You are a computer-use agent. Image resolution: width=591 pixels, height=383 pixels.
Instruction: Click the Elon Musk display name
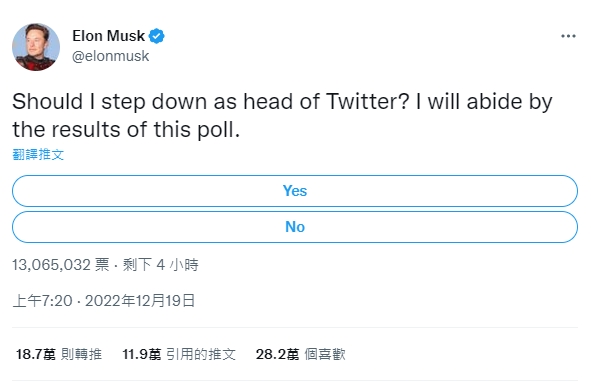point(108,36)
